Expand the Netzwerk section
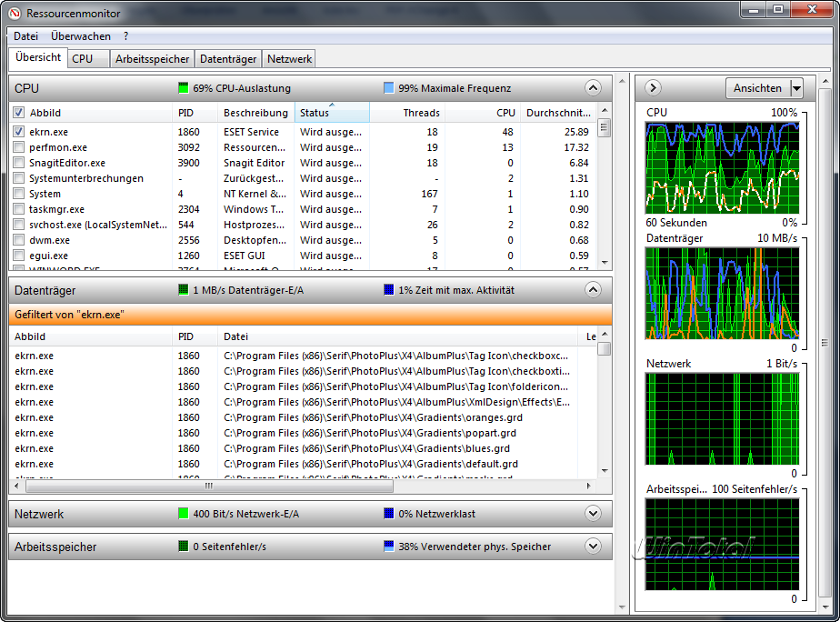Viewport: 840px width, 622px height. click(x=593, y=514)
